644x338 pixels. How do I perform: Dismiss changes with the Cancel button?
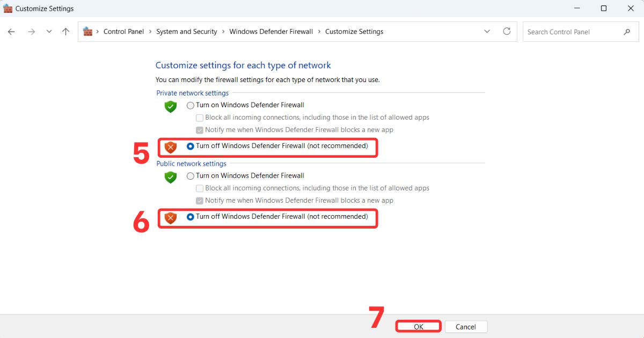point(466,326)
